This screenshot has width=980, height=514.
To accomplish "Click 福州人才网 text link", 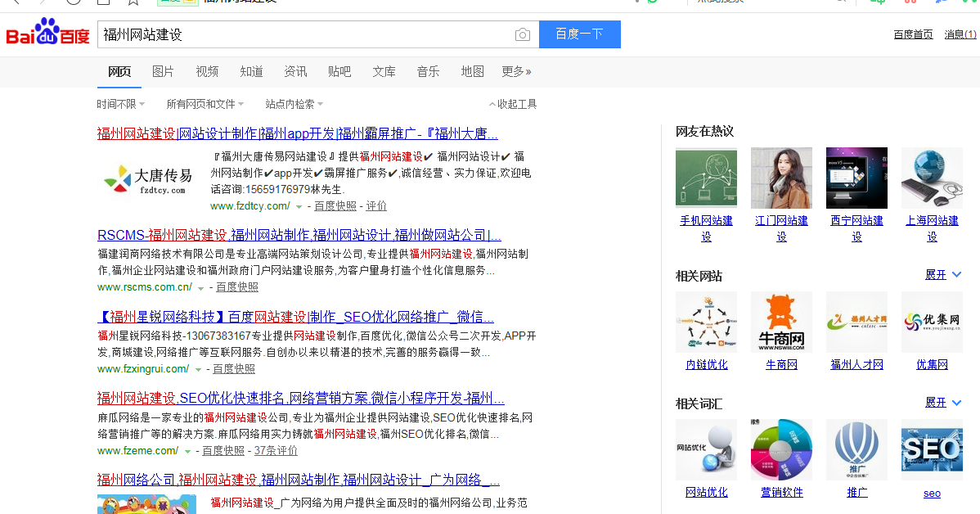I will click(856, 364).
